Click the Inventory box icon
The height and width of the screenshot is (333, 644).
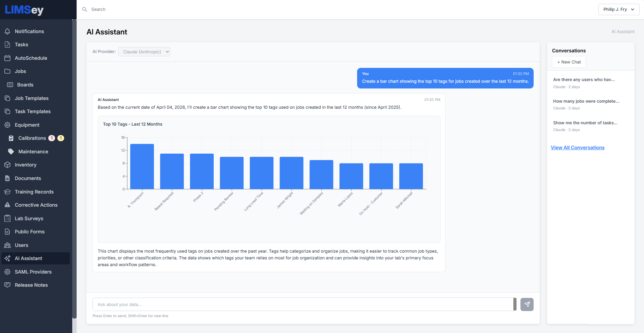pos(7,165)
